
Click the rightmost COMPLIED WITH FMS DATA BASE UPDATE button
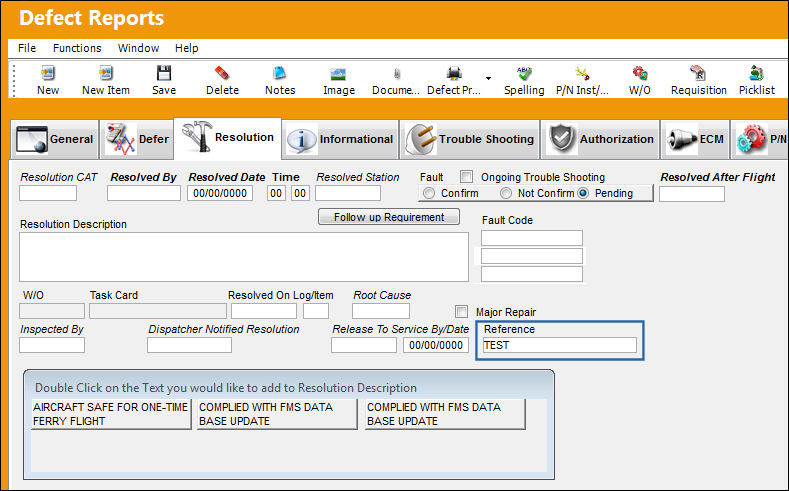[x=445, y=414]
